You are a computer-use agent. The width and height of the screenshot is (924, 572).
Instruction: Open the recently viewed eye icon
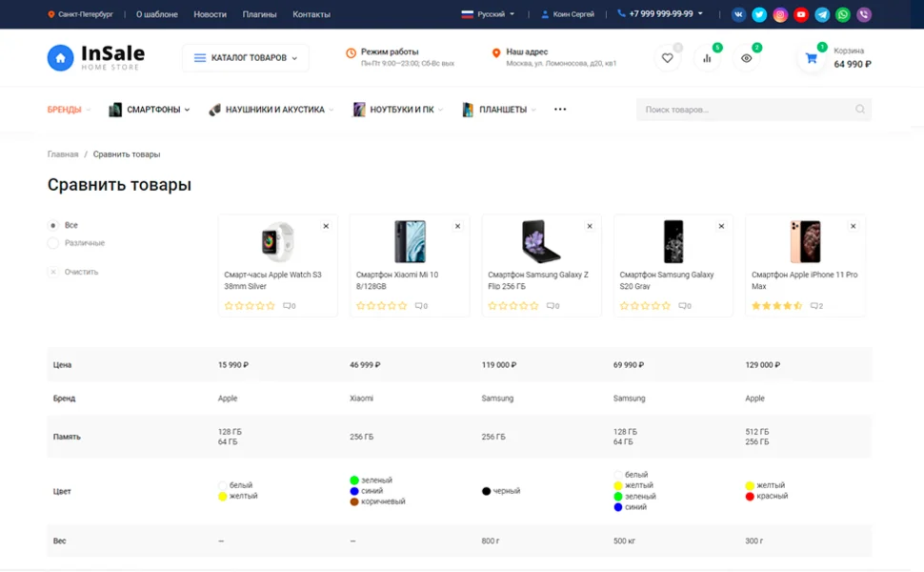(746, 58)
